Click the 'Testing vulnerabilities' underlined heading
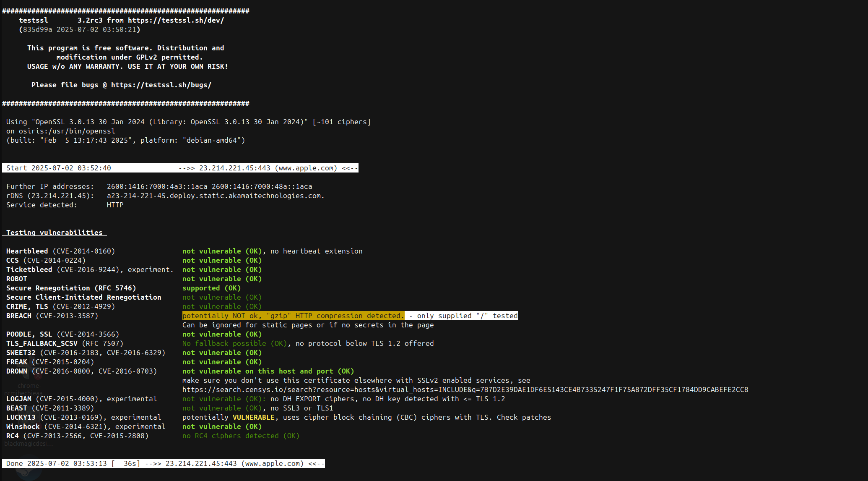Viewport: 868px width, 481px height. pos(55,233)
